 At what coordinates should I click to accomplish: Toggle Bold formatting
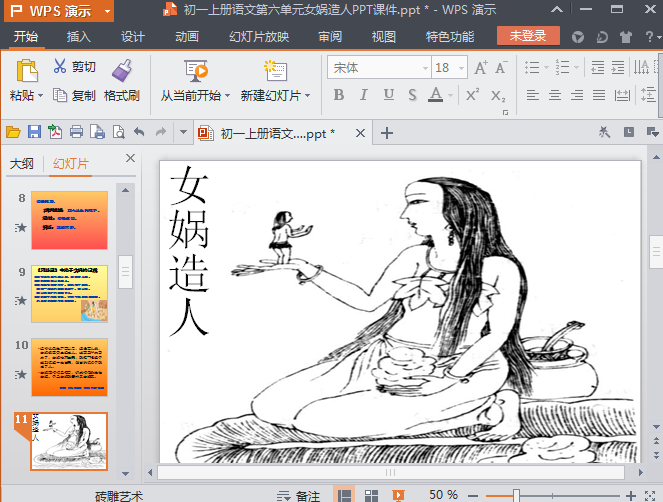pos(338,95)
